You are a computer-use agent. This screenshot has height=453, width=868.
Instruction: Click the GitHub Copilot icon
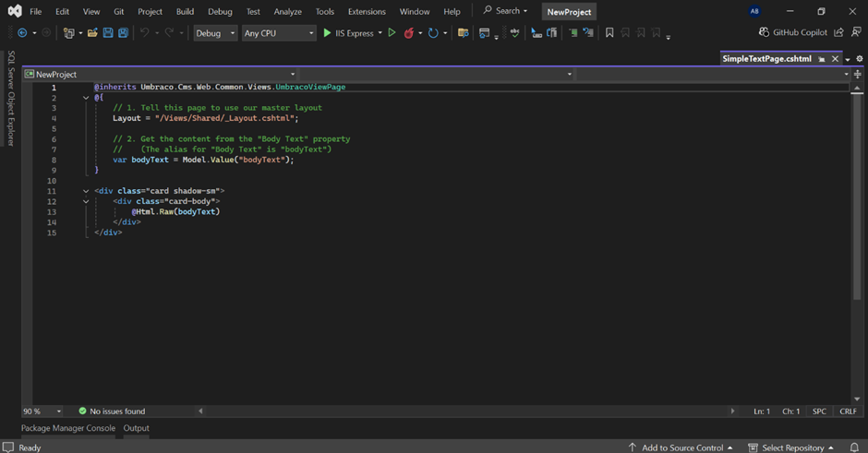(x=764, y=32)
